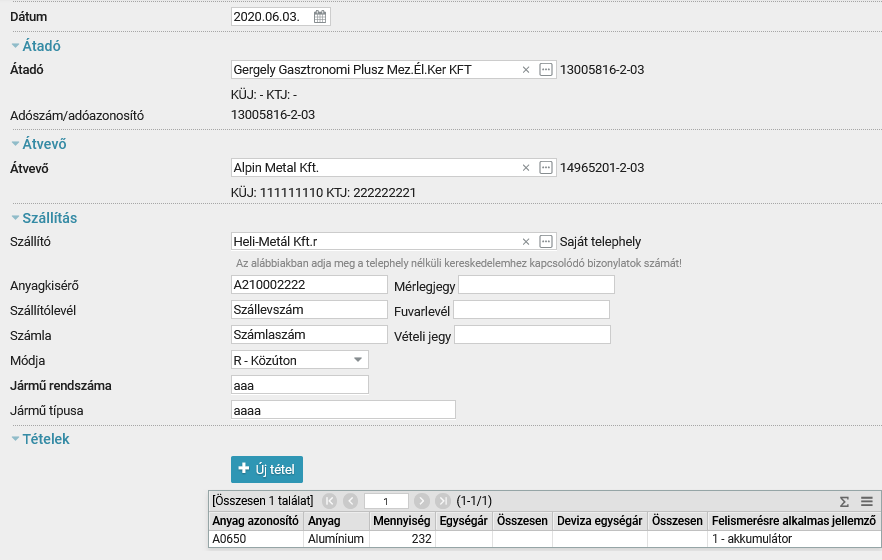This screenshot has width=882, height=560.
Task: Go to first page of results
Action: click(330, 501)
